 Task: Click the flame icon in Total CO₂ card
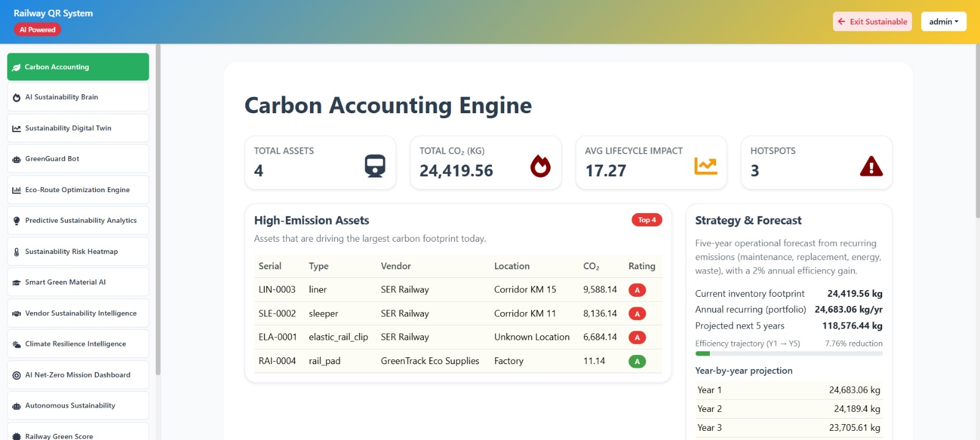click(x=540, y=166)
